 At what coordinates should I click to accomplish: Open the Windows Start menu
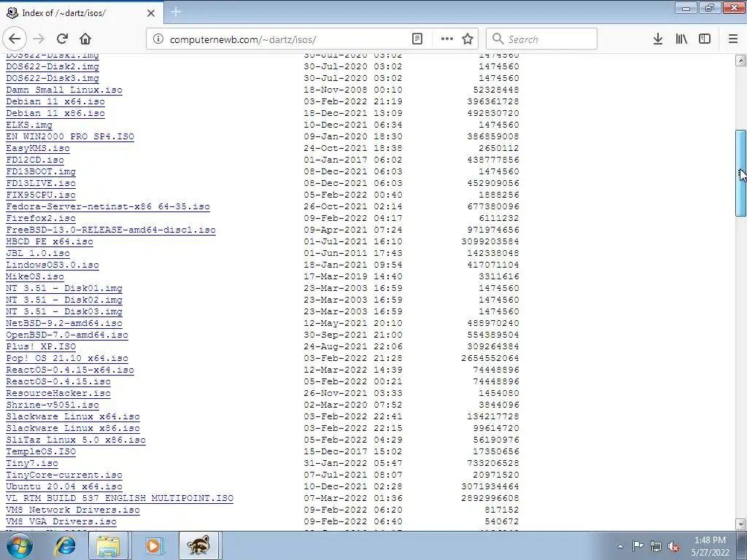(x=19, y=545)
